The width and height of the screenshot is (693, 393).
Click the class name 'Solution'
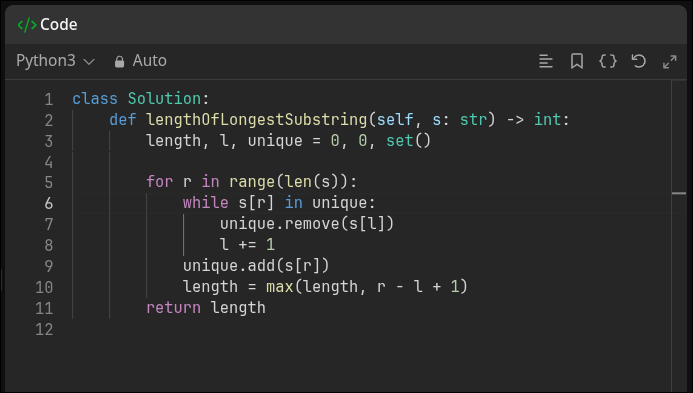tap(164, 99)
